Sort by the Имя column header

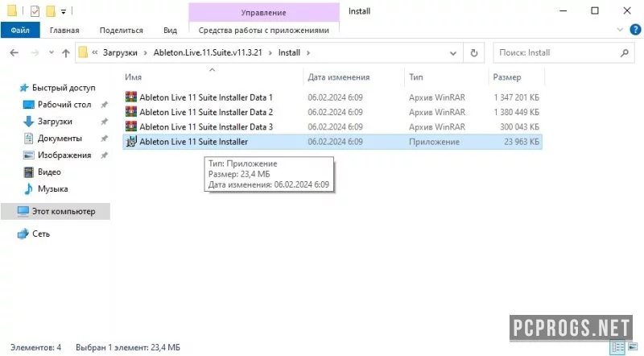point(133,77)
